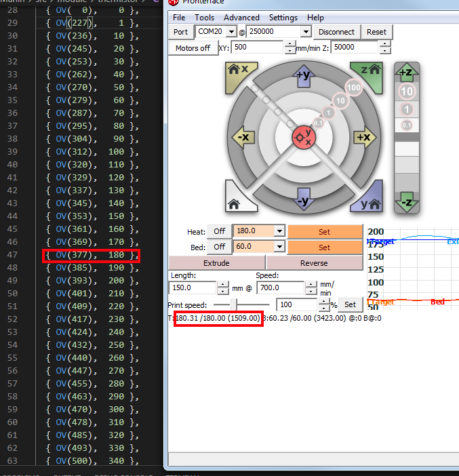The image size is (459, 476).
Task: Open the Tools menu
Action: 204,18
